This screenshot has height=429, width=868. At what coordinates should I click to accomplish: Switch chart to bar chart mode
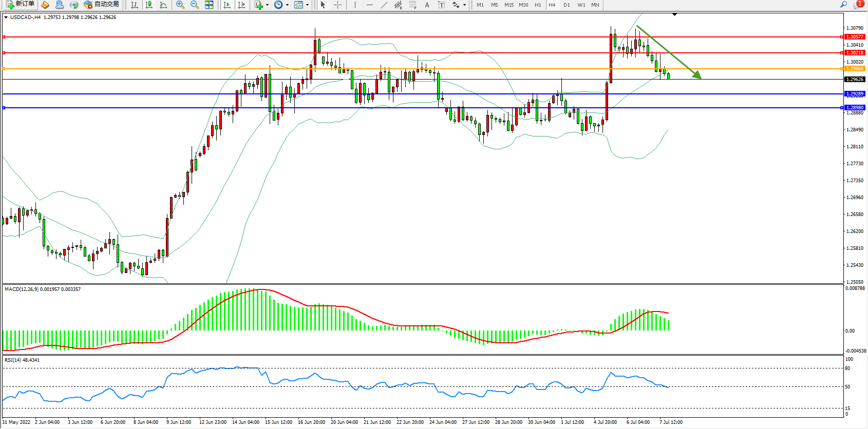coord(135,5)
